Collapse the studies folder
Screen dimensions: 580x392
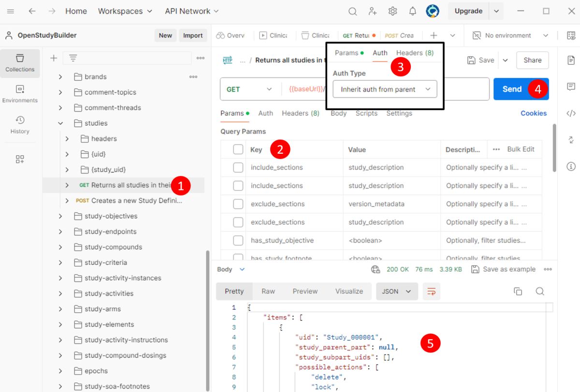[60, 123]
